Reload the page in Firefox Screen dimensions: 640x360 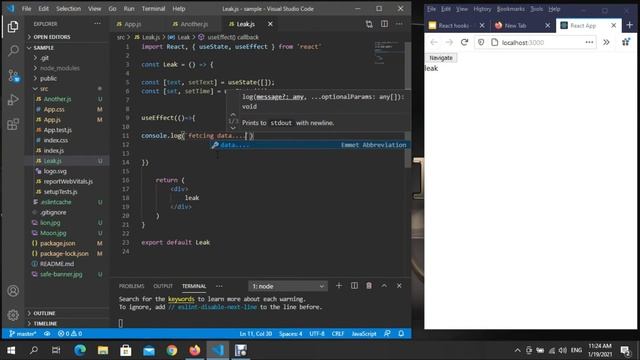(464, 42)
